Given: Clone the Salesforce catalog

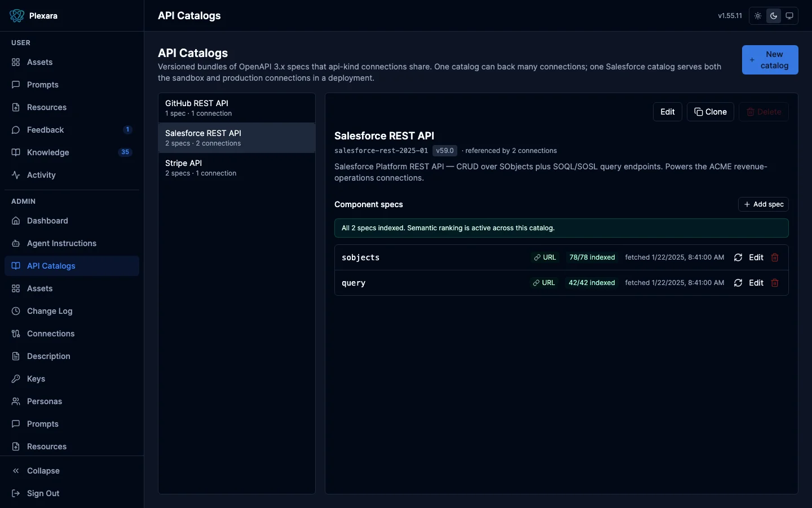Looking at the screenshot, I should (710, 112).
